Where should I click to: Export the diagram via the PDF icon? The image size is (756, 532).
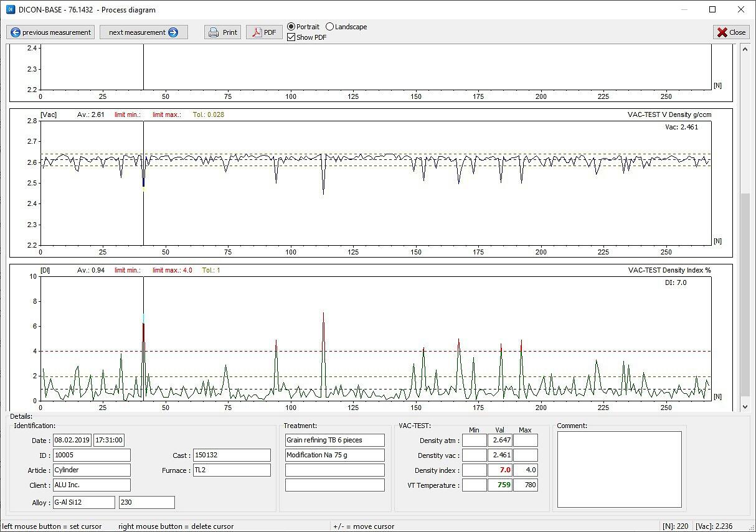click(257, 32)
